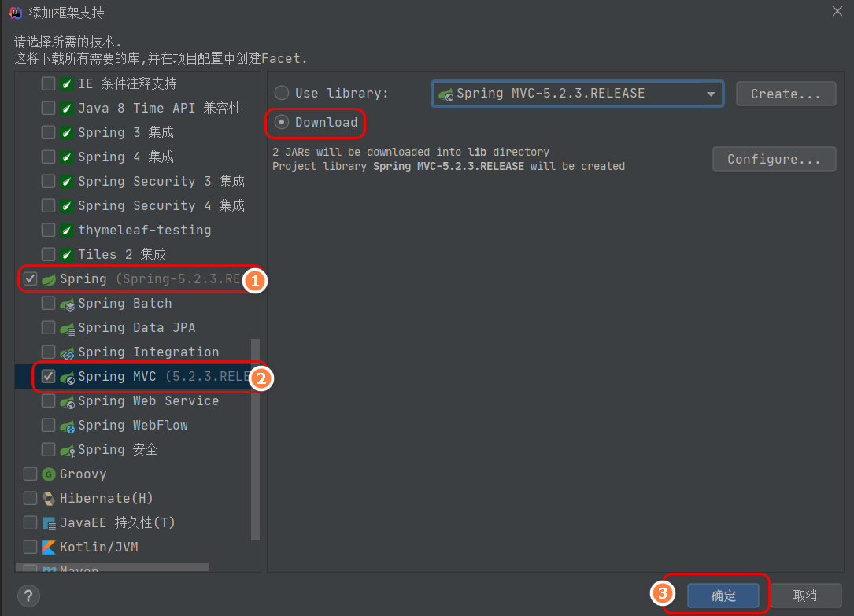This screenshot has width=854, height=616.
Task: Click the Thymeleaf icon beside IE 条件注释支持
Action: [67, 84]
